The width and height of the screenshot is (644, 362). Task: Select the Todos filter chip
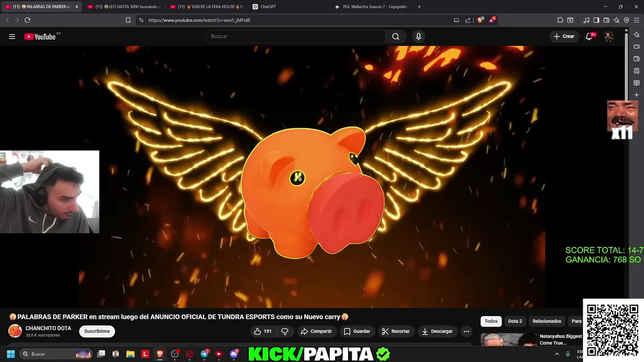491,321
